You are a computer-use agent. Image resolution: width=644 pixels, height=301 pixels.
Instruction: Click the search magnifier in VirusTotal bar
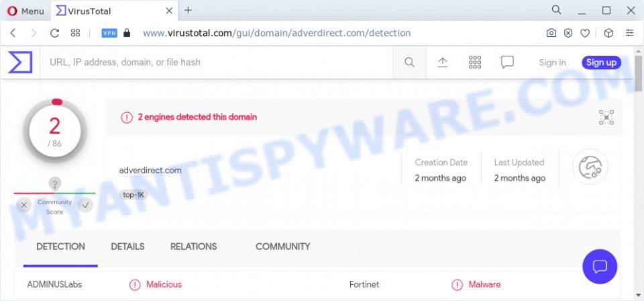(409, 62)
